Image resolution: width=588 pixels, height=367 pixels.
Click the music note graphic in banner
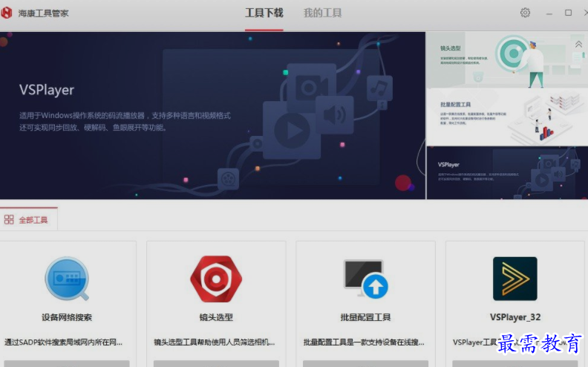[379, 88]
